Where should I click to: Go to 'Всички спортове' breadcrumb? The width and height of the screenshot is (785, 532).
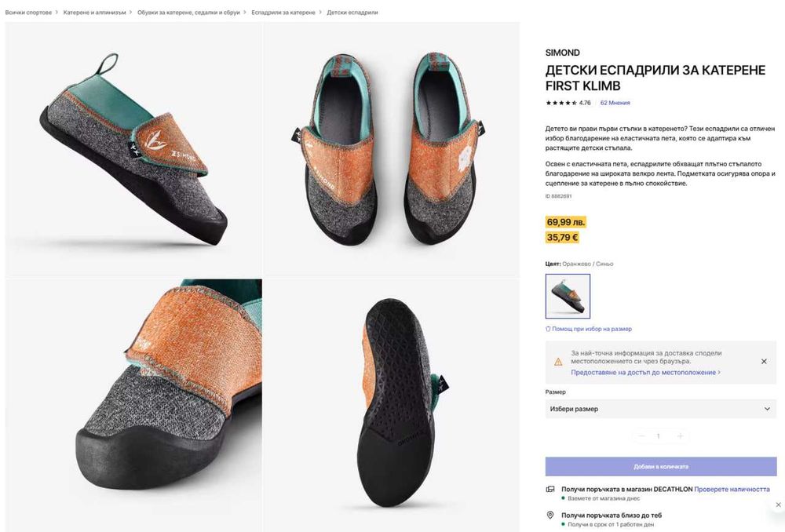tap(28, 13)
